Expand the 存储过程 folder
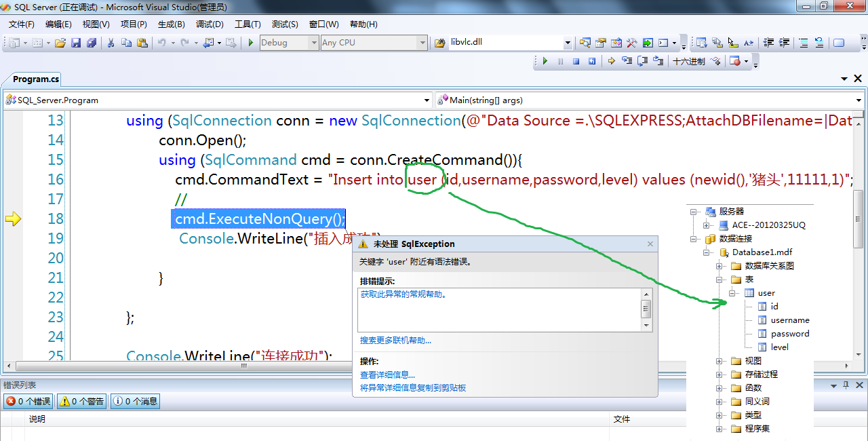This screenshot has width=868, height=441. point(719,375)
